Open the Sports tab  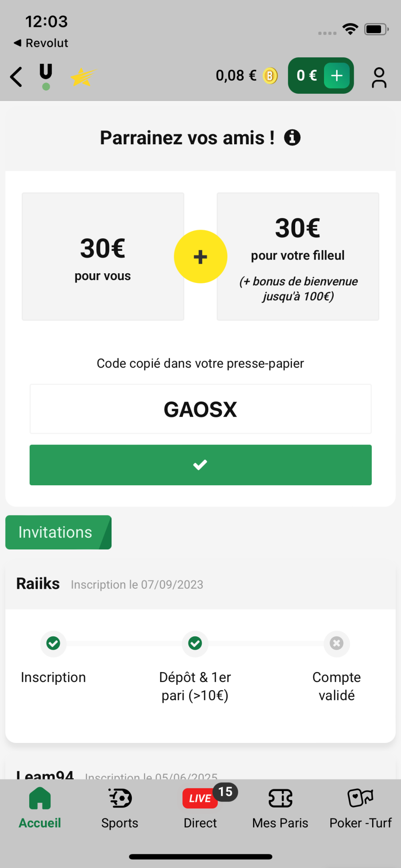pos(120,808)
